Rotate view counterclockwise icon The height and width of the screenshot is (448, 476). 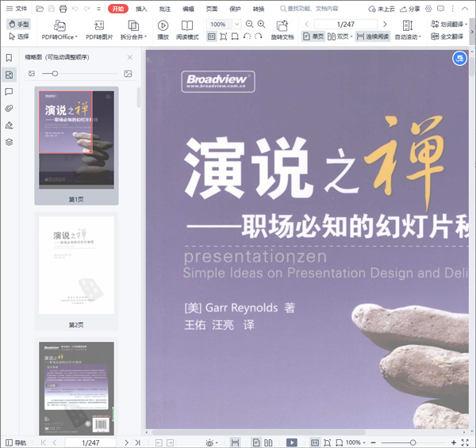coord(247,36)
